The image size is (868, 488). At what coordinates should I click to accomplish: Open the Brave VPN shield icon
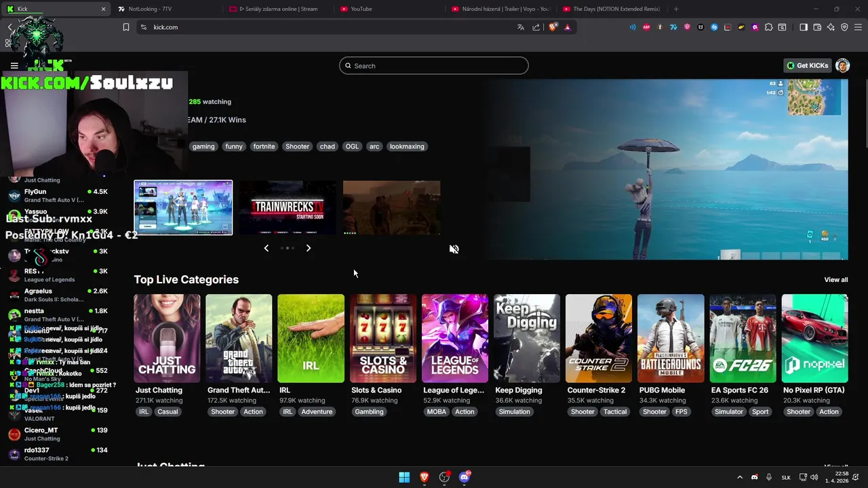coord(844,27)
